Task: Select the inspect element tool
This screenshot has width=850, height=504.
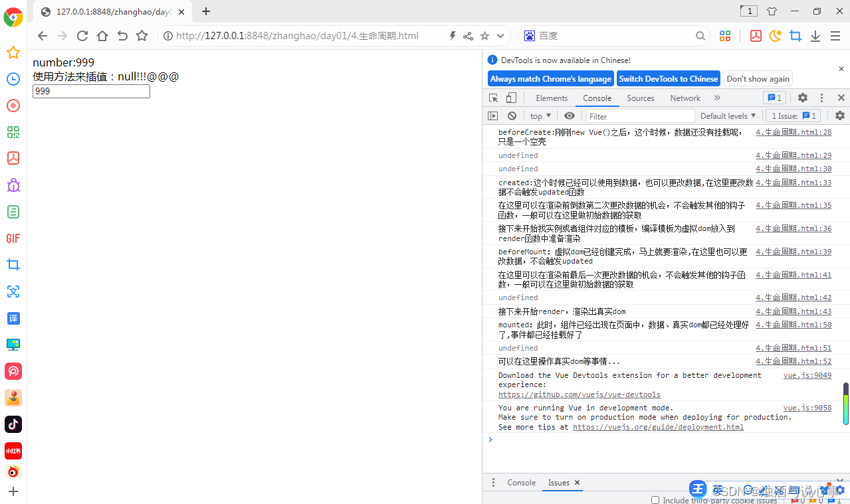Action: click(x=492, y=98)
